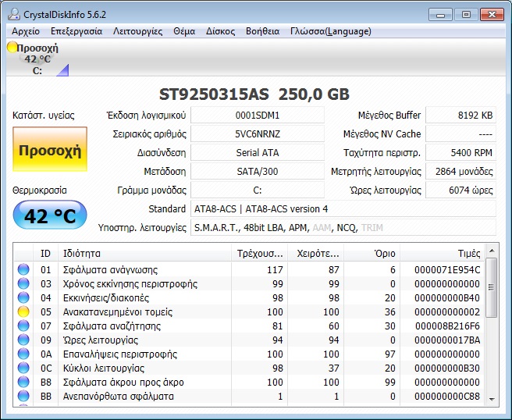
Task: Click the blue status icon for ID 0C
Action: (x=23, y=368)
